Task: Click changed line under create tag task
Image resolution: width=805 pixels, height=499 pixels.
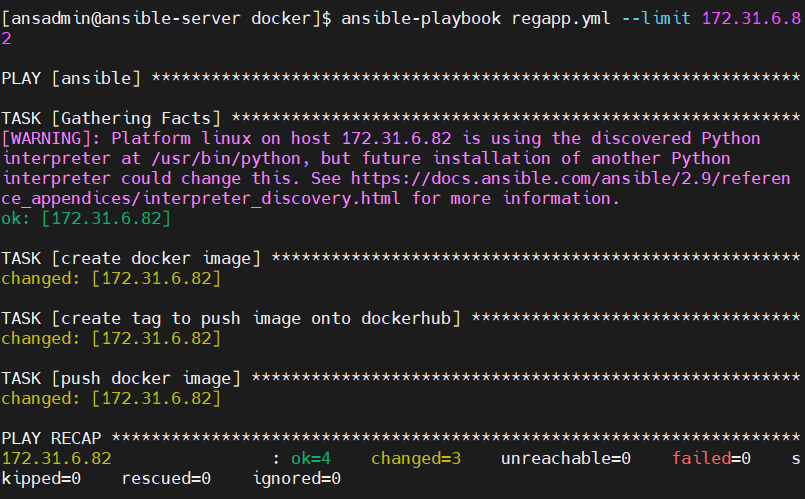Action: click(111, 339)
